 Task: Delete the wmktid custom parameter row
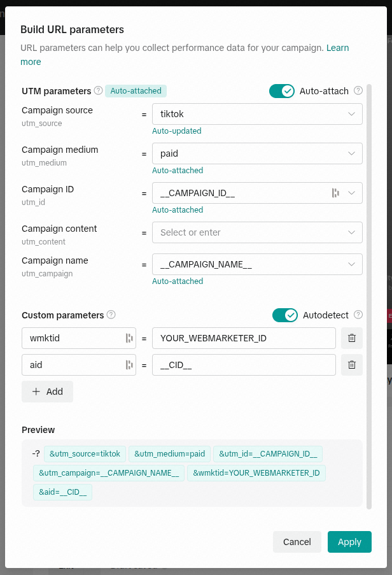pyautogui.click(x=352, y=338)
